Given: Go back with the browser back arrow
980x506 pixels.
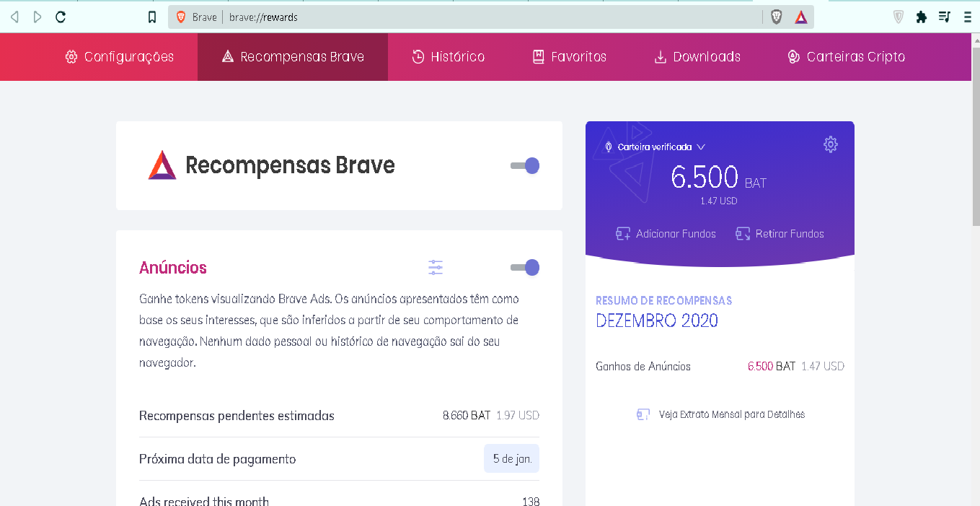Looking at the screenshot, I should pos(14,17).
